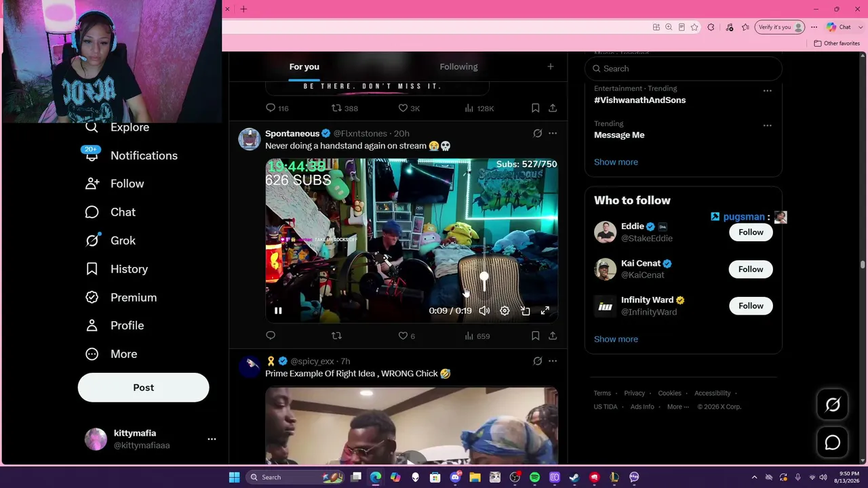This screenshot has width=868, height=488.
Task: Open the Explore menu item
Action: (117, 127)
